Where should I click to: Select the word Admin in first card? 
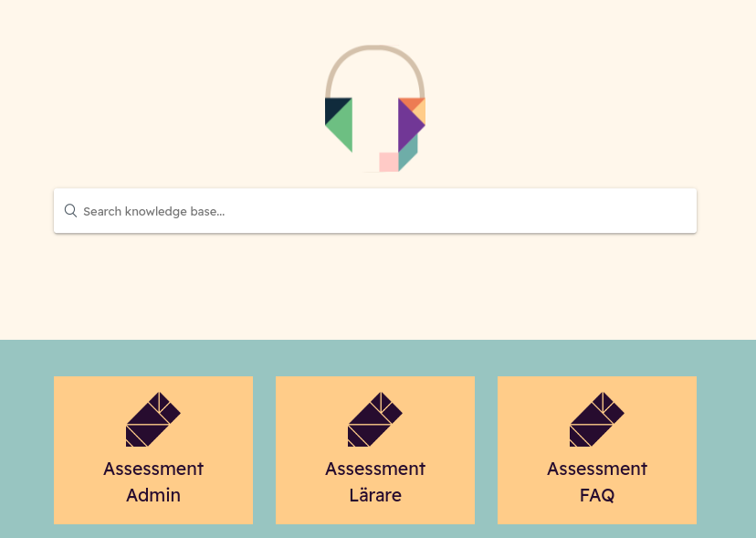[153, 495]
